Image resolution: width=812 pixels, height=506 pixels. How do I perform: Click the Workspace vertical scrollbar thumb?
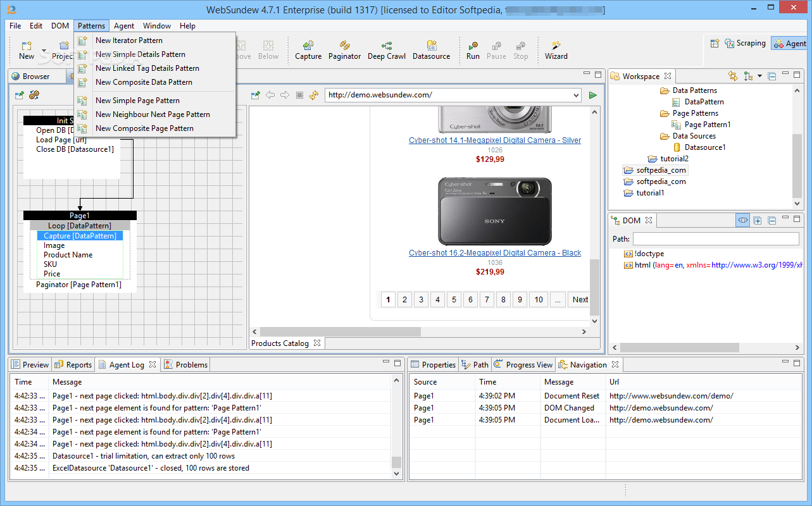(797, 166)
